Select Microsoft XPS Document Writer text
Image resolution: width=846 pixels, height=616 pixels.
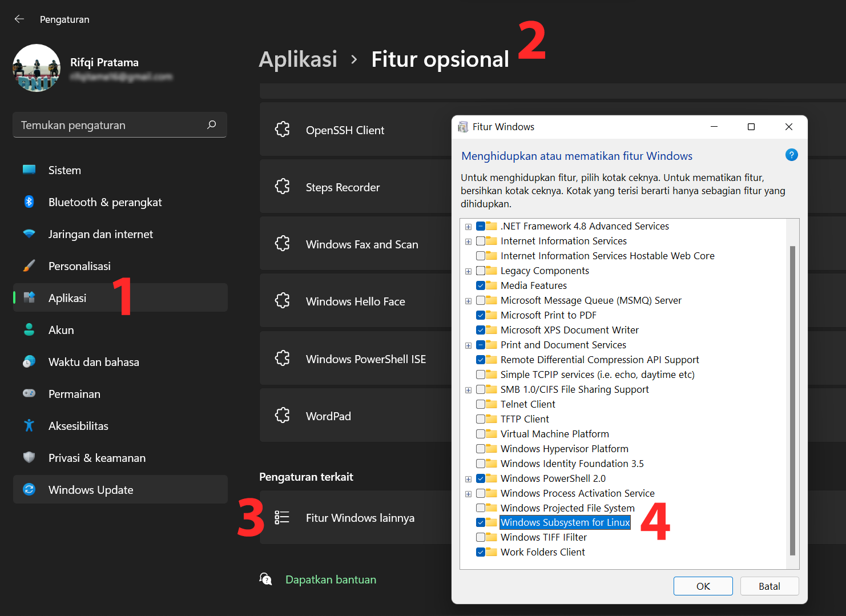[x=570, y=330]
